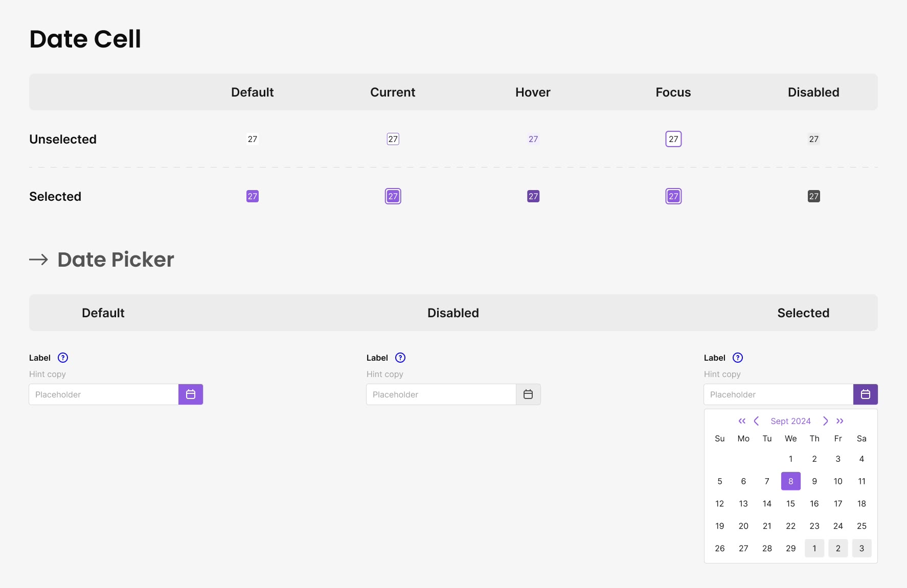Image resolution: width=907 pixels, height=588 pixels.
Task: Jump forward a year with double-right chevrons
Action: [840, 421]
